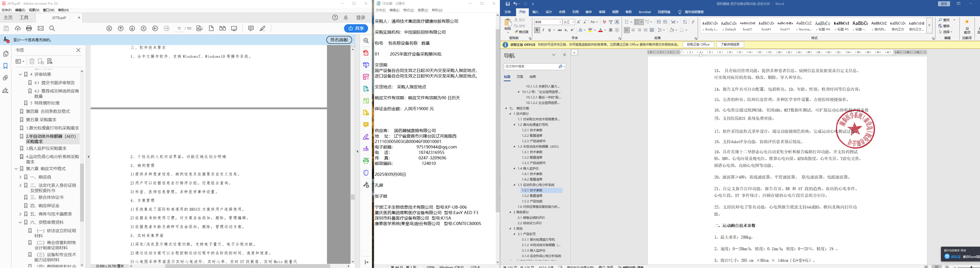Open Acrobat 文件(F) menu
Screen dimensions: 980x268
coord(7,10)
